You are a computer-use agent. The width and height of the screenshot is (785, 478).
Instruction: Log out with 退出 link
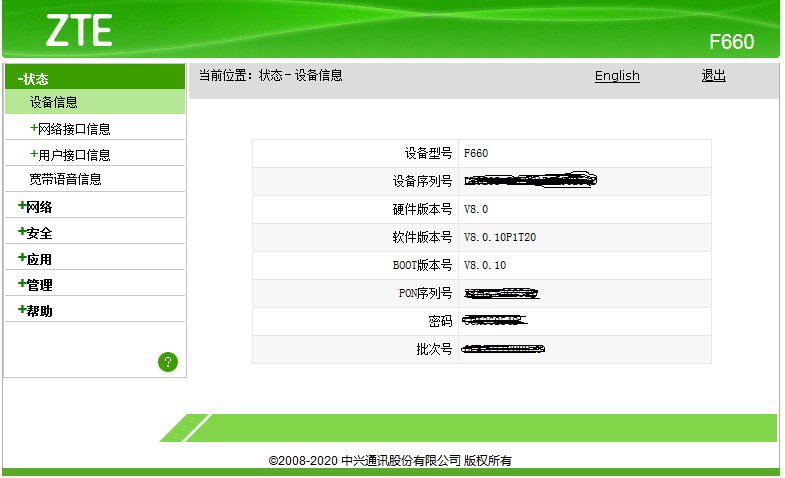coord(713,76)
